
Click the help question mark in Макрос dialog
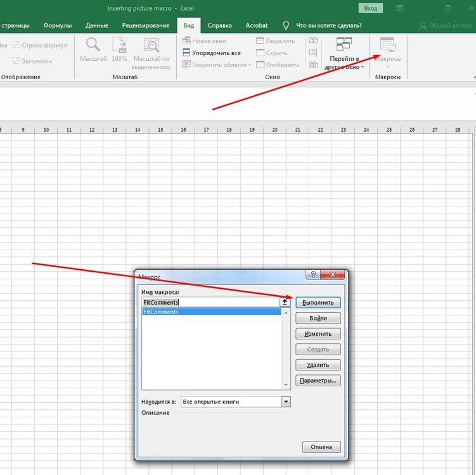tap(313, 274)
